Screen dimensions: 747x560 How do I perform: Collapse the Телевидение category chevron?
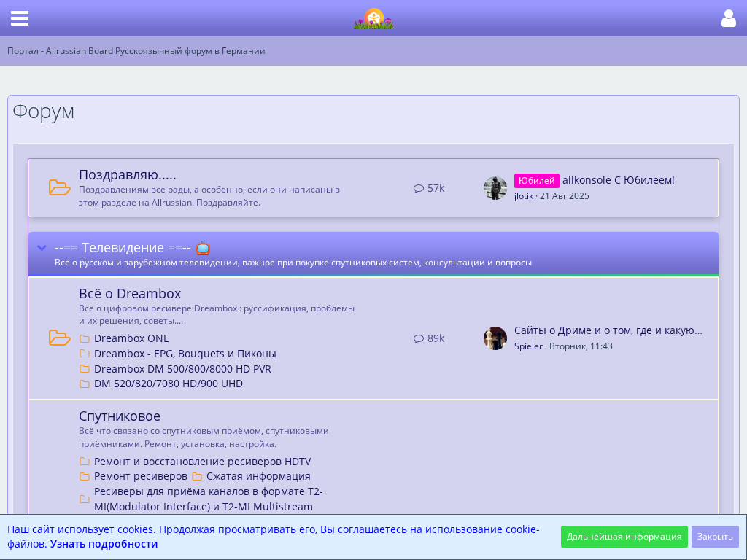click(x=42, y=248)
